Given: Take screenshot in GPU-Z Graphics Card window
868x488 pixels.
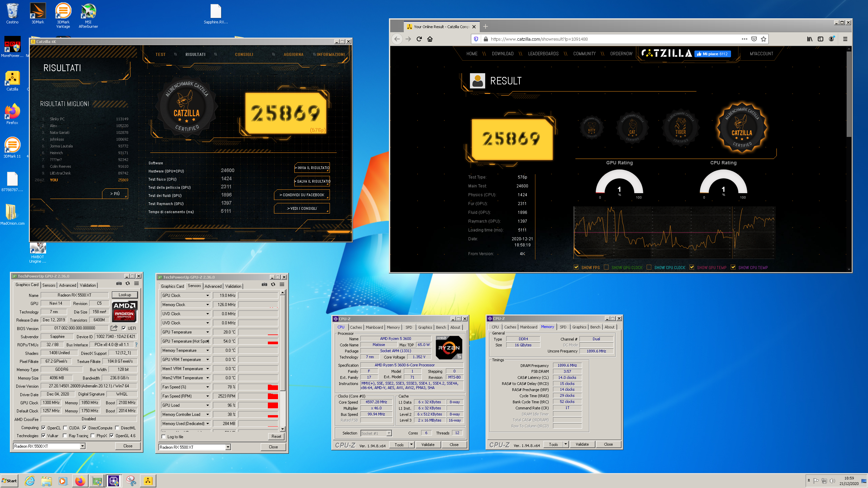Looking at the screenshot, I should point(119,283).
